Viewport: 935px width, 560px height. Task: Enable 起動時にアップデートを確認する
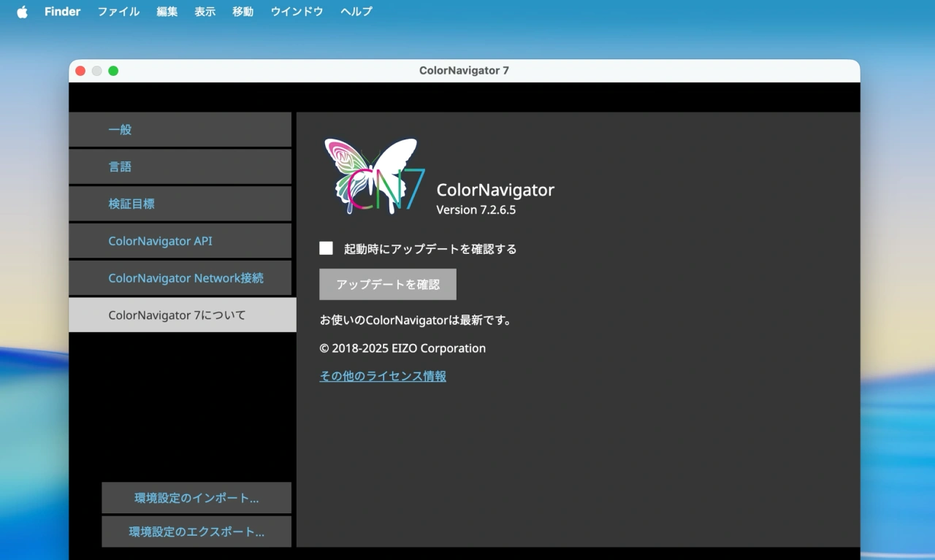click(x=326, y=248)
